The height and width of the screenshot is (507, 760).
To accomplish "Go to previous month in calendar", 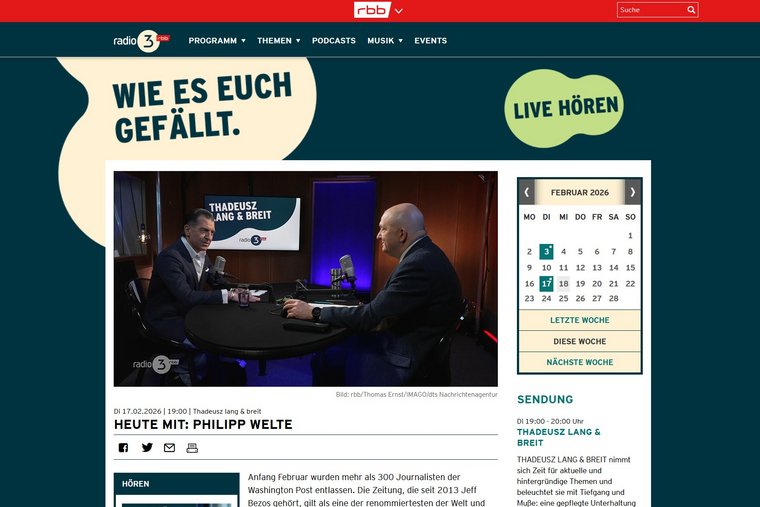I will click(527, 192).
